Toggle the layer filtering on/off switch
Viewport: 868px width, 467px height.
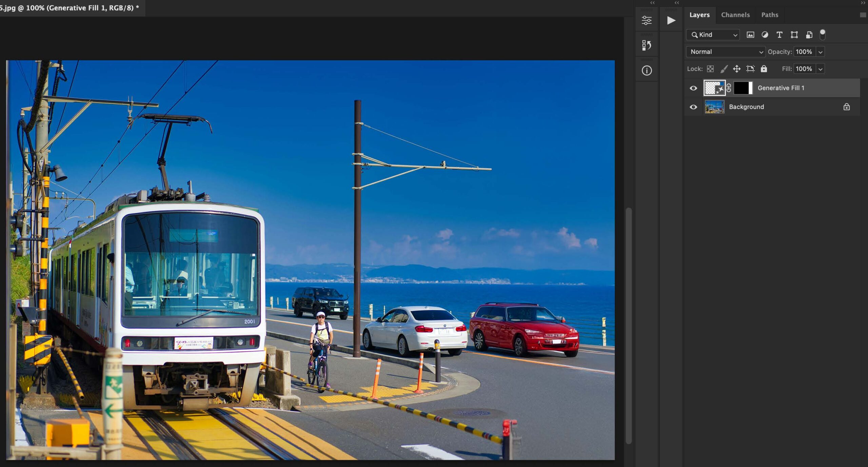[822, 34]
